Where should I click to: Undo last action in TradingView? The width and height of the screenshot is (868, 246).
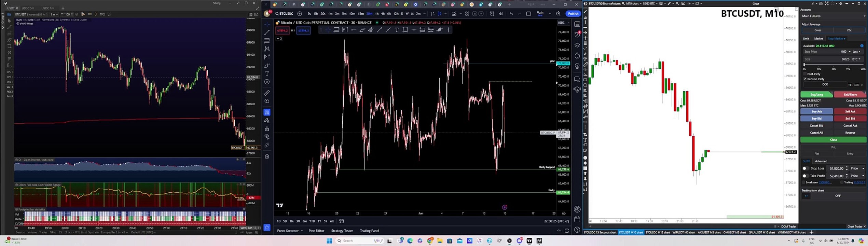coord(511,14)
